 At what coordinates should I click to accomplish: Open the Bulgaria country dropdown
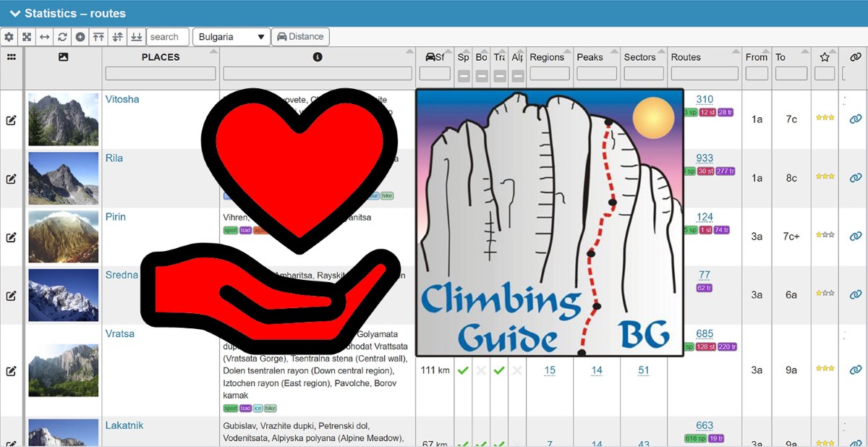231,37
